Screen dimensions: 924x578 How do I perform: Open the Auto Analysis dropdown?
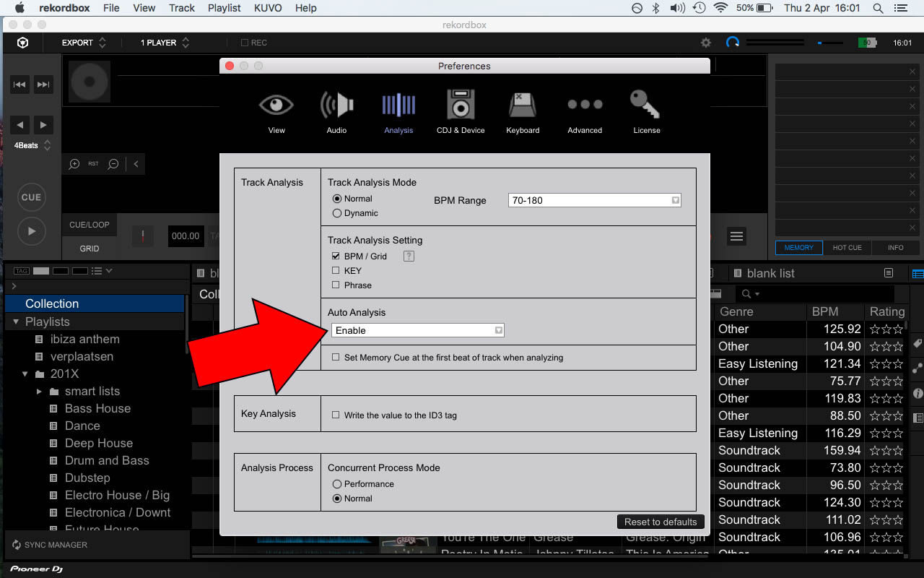[498, 329]
